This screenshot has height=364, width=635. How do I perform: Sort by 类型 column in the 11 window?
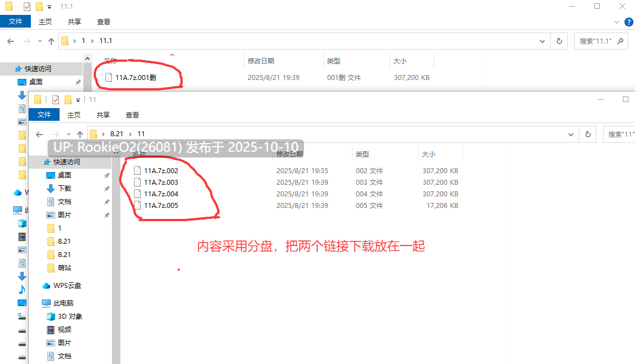pyautogui.click(x=362, y=154)
